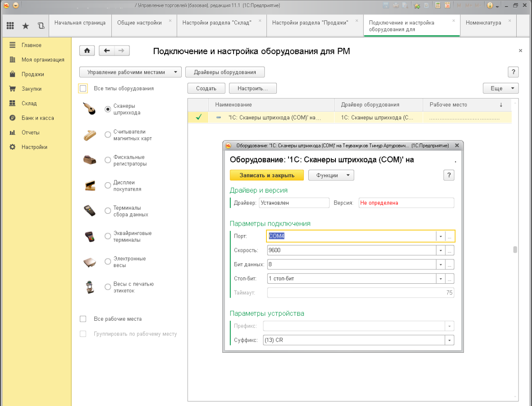Go to home page via house icon
This screenshot has width=532, height=406.
[x=87, y=51]
